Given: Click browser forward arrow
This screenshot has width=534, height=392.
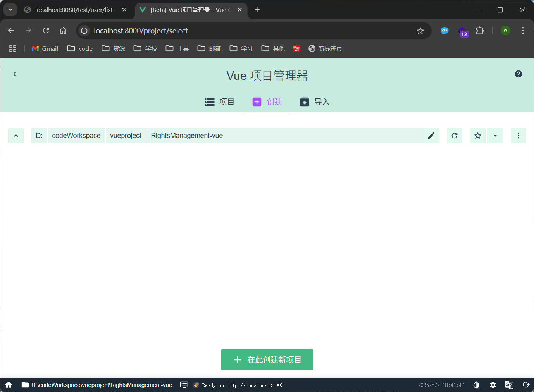Looking at the screenshot, I should tap(28, 31).
